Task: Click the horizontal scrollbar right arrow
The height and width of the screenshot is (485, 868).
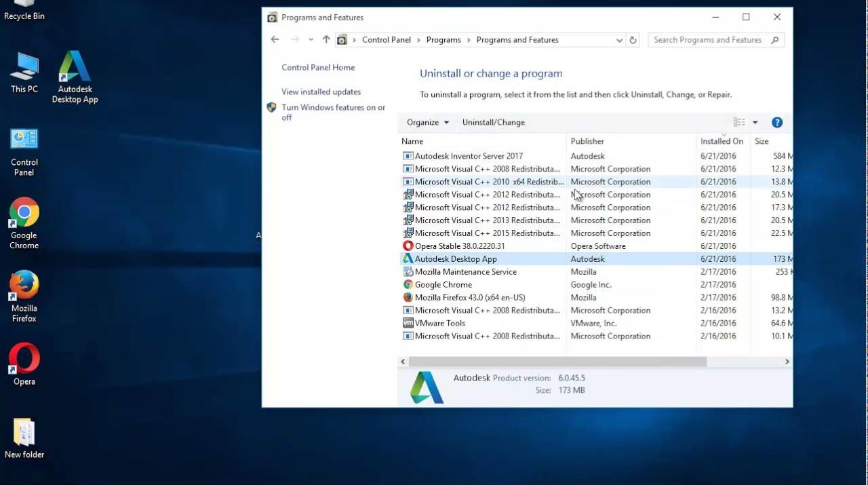Action: (787, 362)
